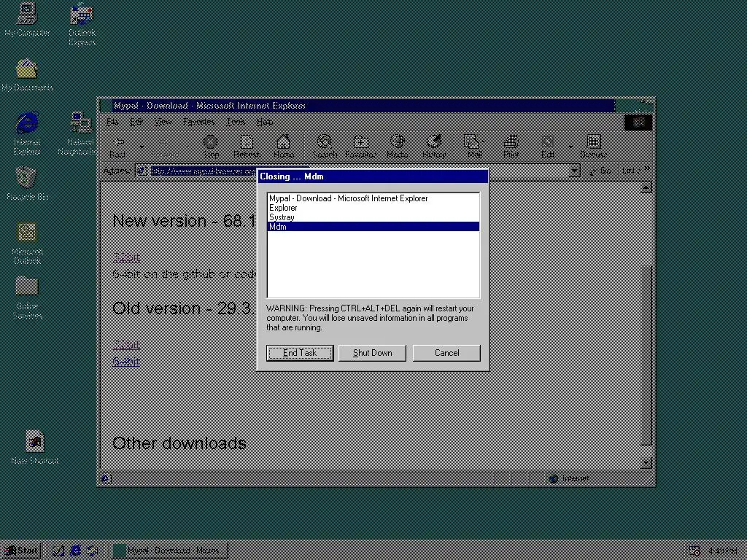Open Tools menu in Internet Explorer
The width and height of the screenshot is (747, 560).
pos(236,122)
